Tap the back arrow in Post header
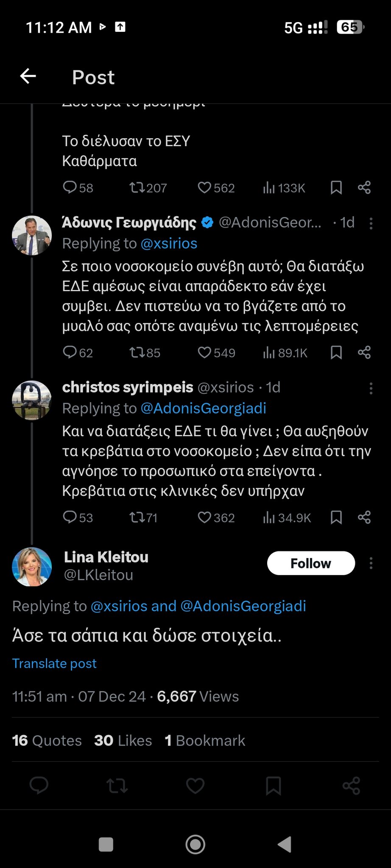391x868 pixels. coord(28,76)
